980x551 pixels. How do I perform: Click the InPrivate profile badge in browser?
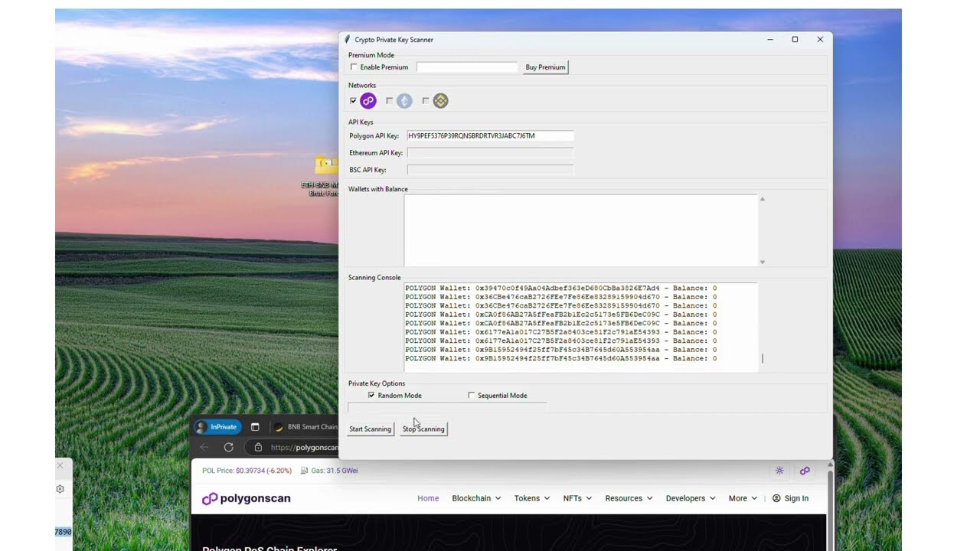(x=218, y=427)
